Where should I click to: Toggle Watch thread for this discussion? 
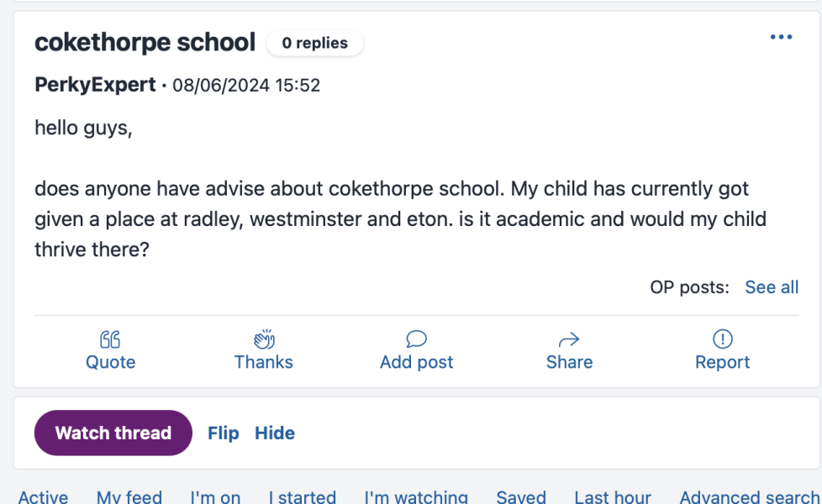(x=113, y=433)
